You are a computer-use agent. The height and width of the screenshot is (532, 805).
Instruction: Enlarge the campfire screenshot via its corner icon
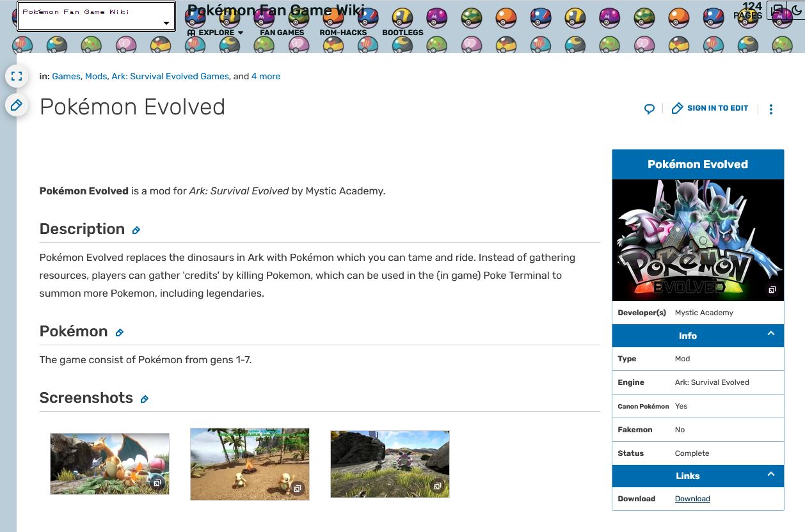tap(297, 489)
